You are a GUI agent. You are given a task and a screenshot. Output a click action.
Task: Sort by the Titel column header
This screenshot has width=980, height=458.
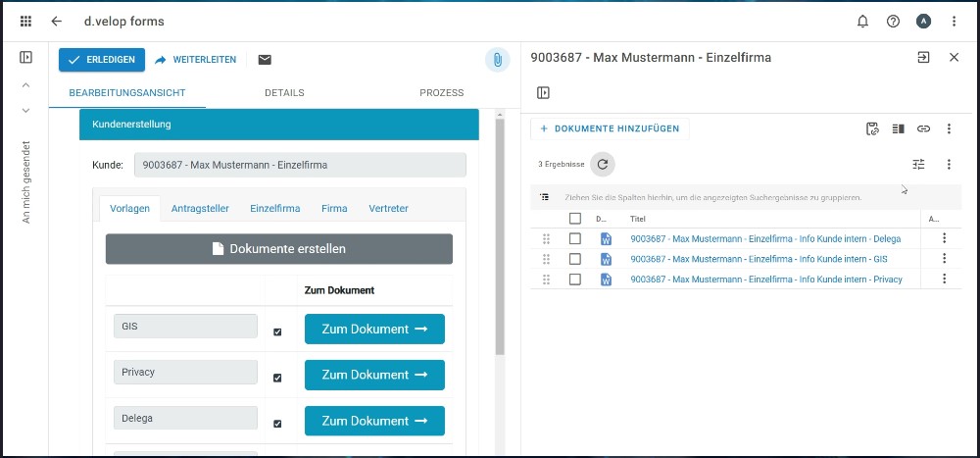[x=638, y=219]
